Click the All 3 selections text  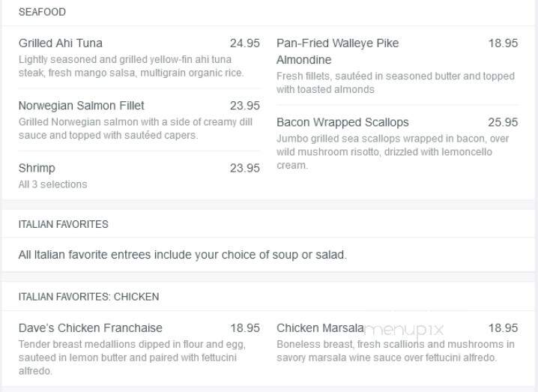tap(53, 184)
